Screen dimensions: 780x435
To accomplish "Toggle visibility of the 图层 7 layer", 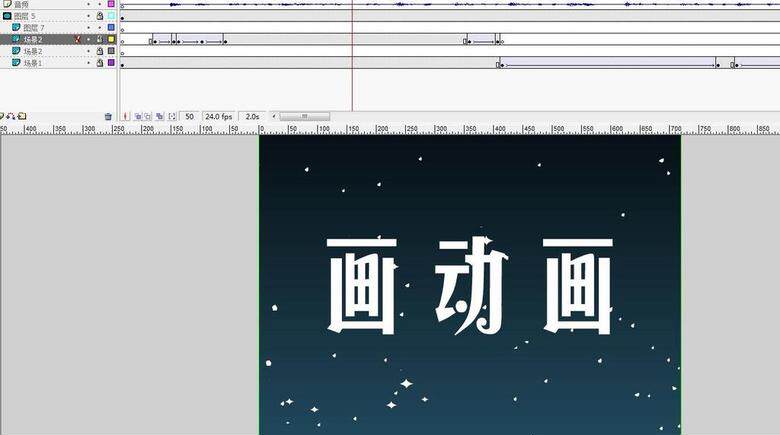I will point(89,28).
